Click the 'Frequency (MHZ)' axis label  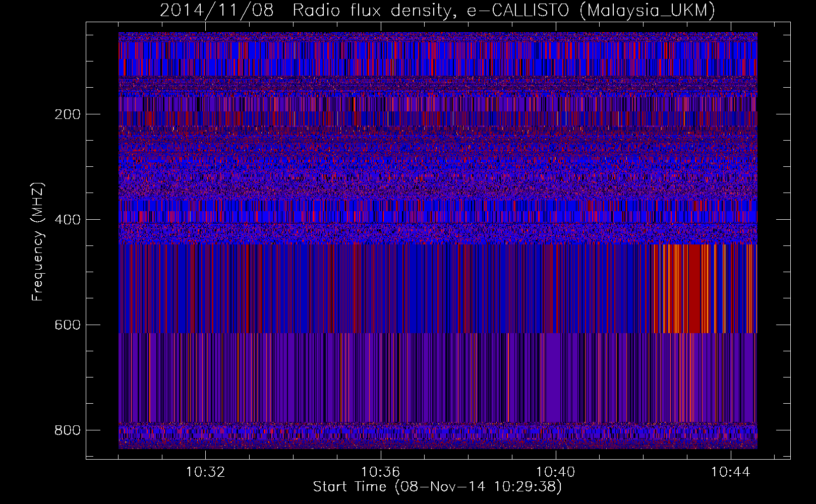[x=38, y=241]
